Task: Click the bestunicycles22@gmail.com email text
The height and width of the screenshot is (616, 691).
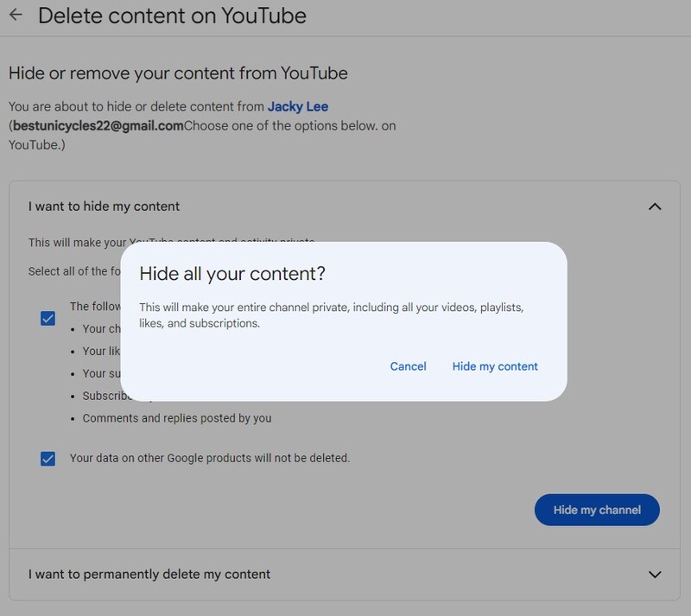Action: pos(98,125)
